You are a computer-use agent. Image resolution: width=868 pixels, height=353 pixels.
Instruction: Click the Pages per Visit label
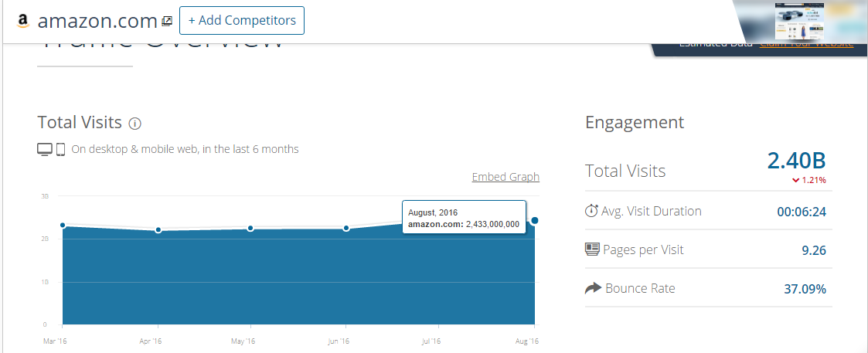[644, 250]
